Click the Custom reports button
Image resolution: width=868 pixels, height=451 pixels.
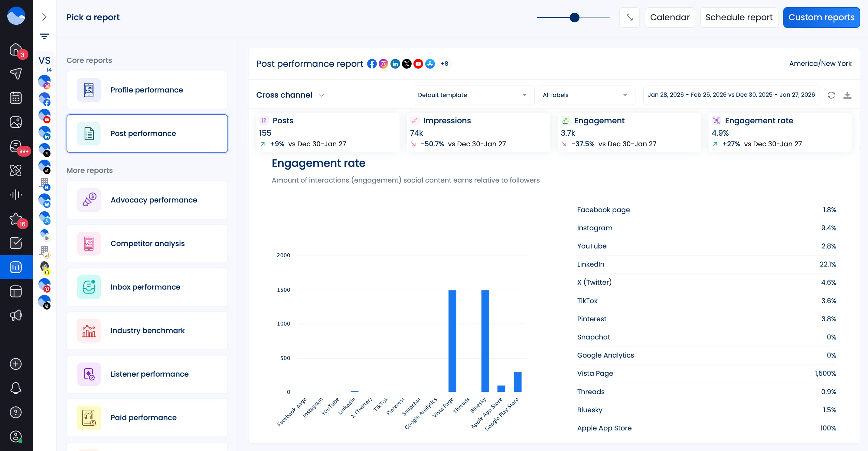[x=821, y=17]
